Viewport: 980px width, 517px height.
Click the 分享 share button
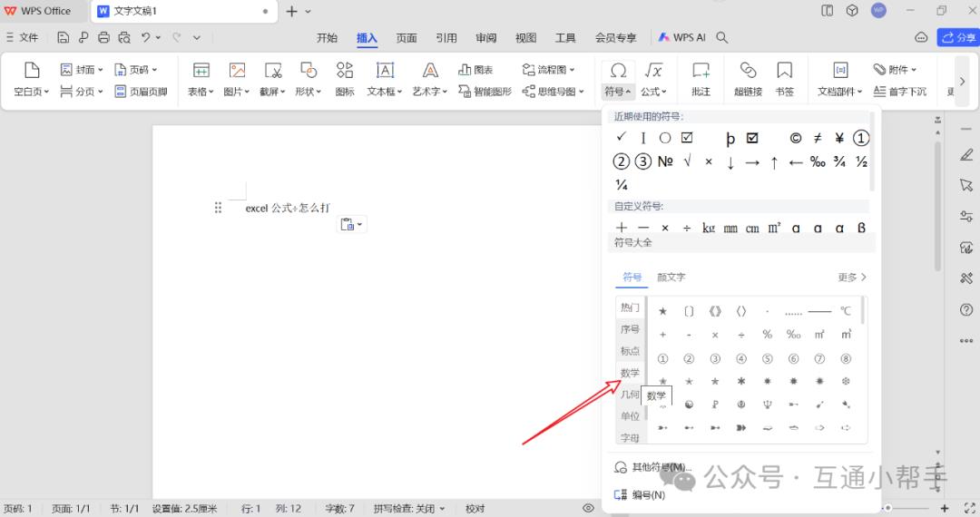click(x=957, y=37)
